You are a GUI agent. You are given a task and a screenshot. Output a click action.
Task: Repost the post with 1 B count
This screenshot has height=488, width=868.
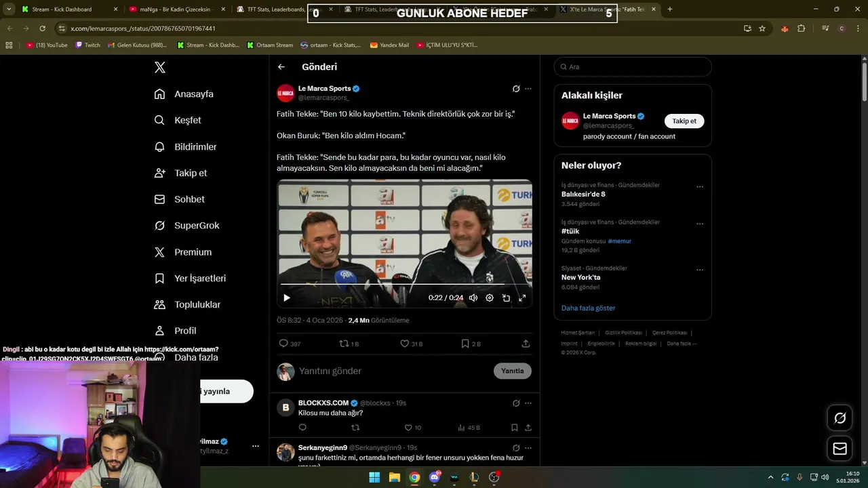click(x=349, y=344)
